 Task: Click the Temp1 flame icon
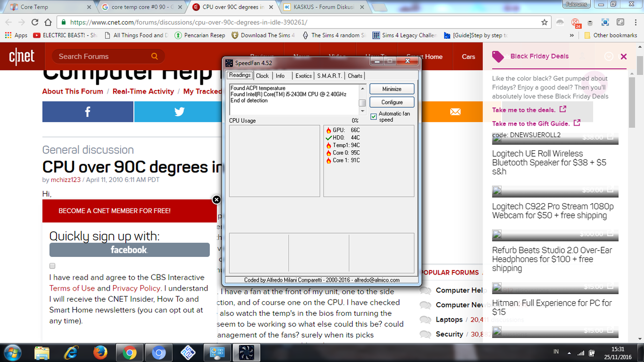[329, 145]
